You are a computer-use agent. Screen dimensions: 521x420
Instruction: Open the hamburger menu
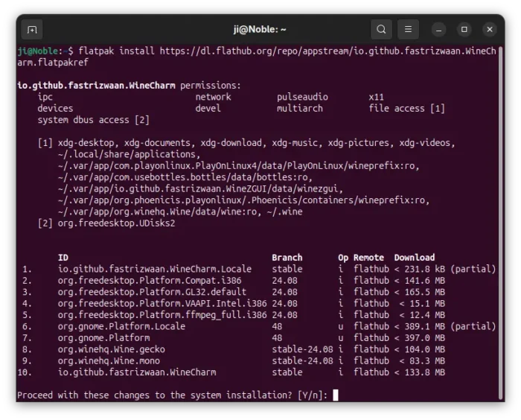click(x=407, y=30)
